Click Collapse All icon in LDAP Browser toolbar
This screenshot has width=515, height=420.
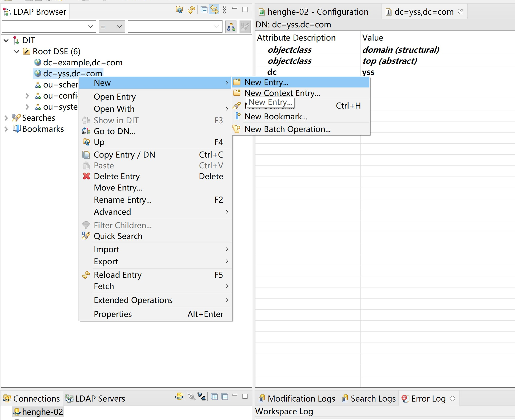pyautogui.click(x=204, y=10)
